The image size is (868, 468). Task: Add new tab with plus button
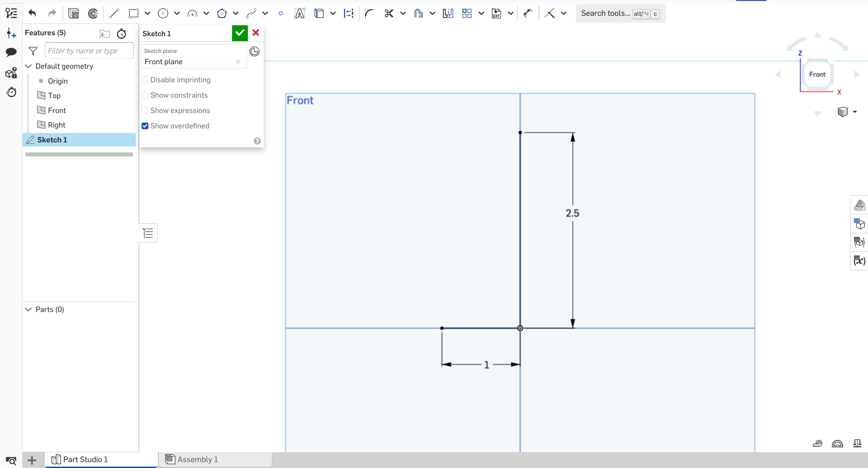32,460
